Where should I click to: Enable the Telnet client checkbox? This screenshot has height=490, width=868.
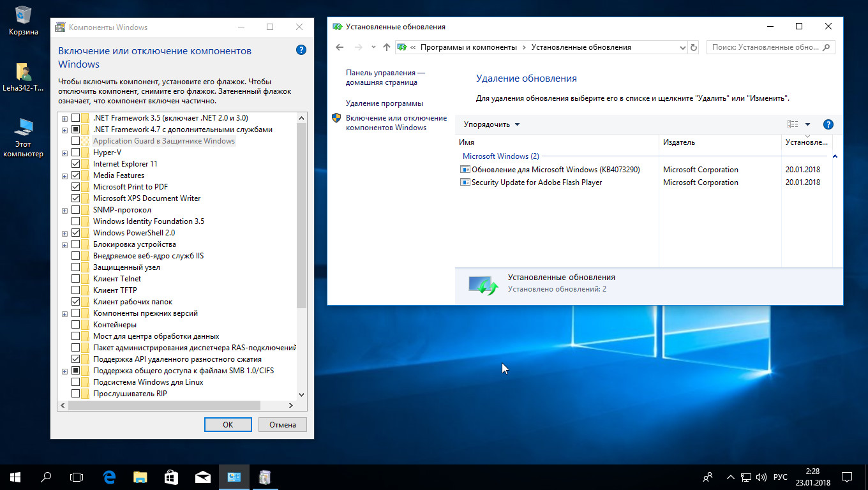click(76, 279)
